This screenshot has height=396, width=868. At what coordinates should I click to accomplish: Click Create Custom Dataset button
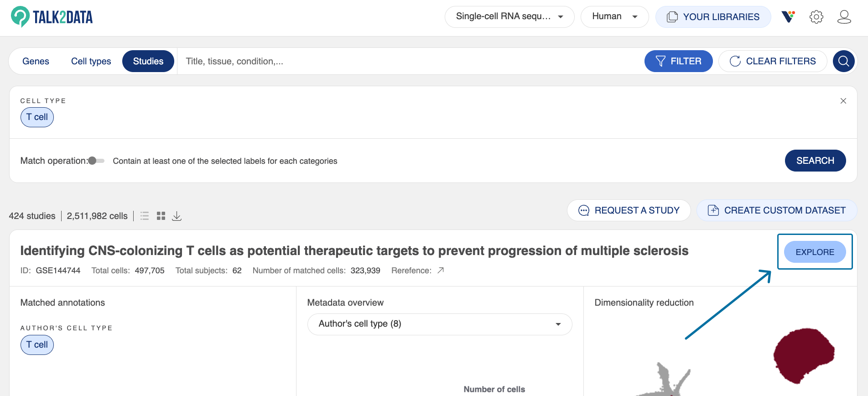click(x=777, y=210)
